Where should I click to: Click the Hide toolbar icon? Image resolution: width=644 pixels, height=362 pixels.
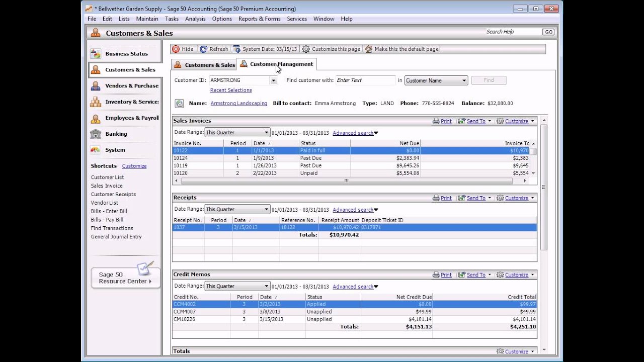pos(176,49)
